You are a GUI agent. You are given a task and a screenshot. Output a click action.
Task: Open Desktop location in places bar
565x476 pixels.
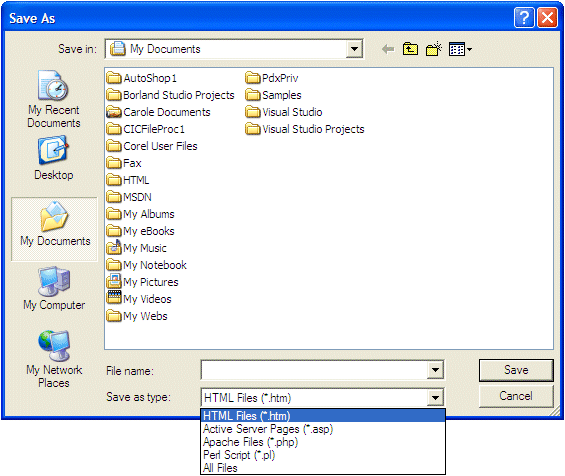point(54,158)
